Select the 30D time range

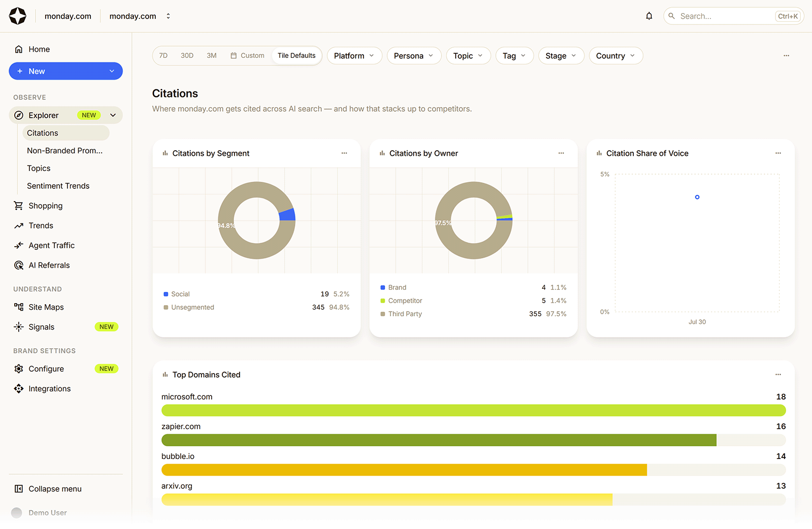coord(187,56)
